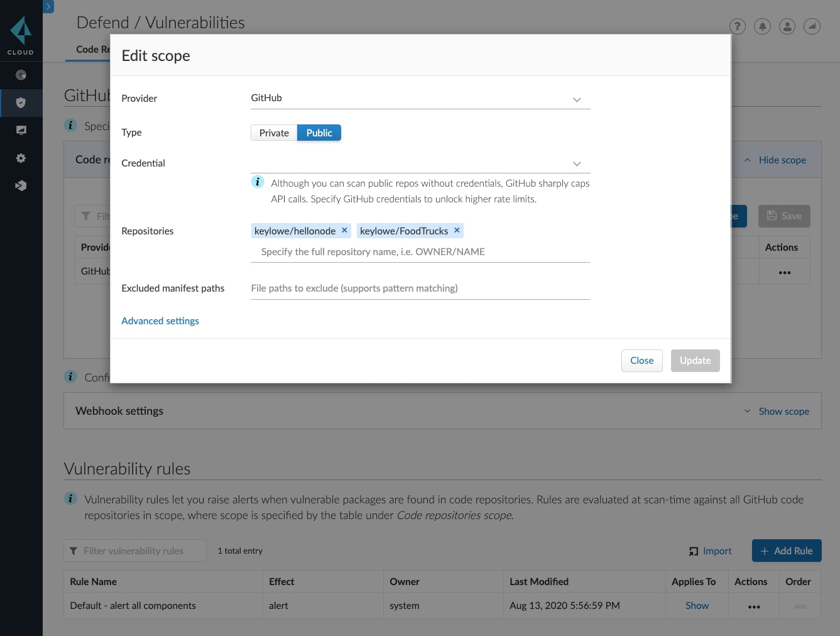
Task: Collapse with Hide scope link
Action: [775, 160]
